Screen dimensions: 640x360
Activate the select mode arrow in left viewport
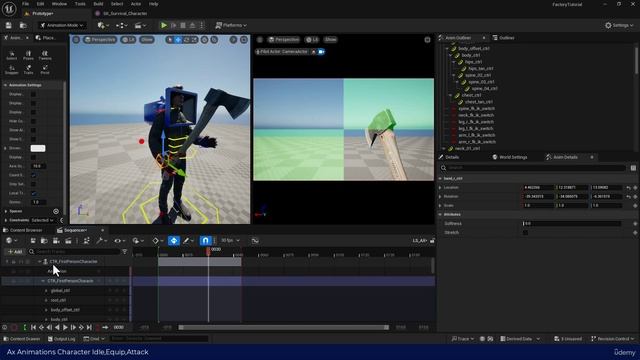[x=170, y=40]
